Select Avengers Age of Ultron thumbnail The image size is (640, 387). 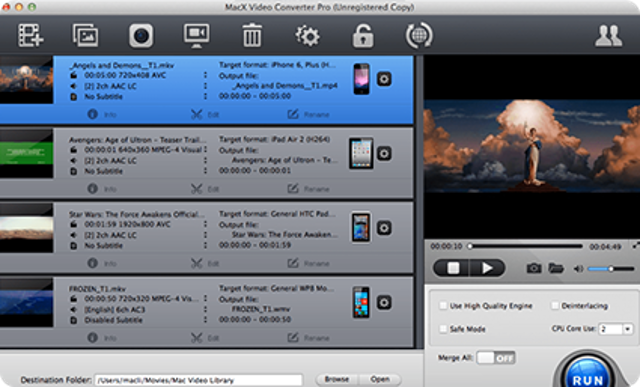[x=27, y=154]
